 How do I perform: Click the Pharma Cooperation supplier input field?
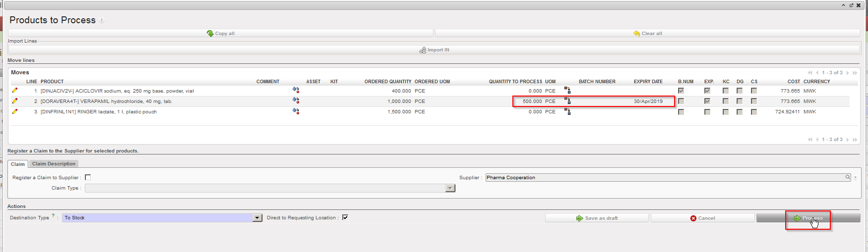pos(665,177)
